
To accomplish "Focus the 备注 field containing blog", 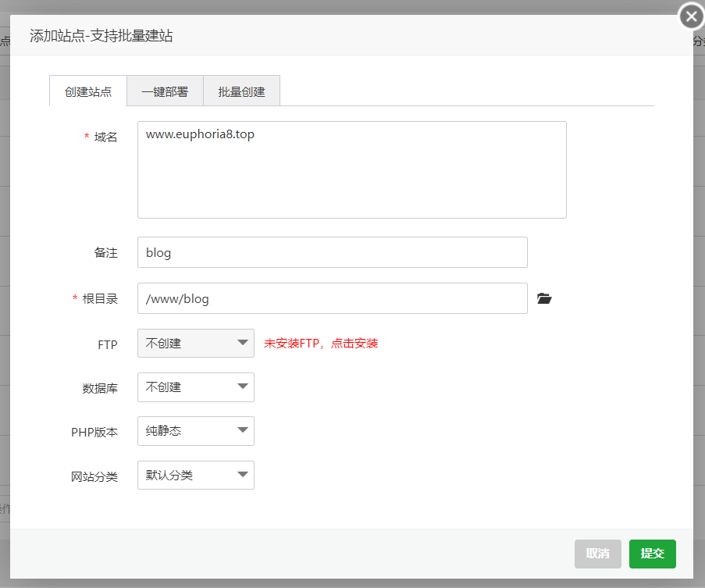I will click(332, 252).
